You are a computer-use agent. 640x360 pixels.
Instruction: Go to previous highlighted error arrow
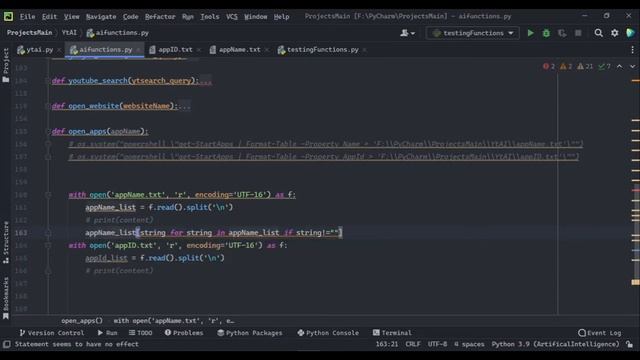coord(620,67)
